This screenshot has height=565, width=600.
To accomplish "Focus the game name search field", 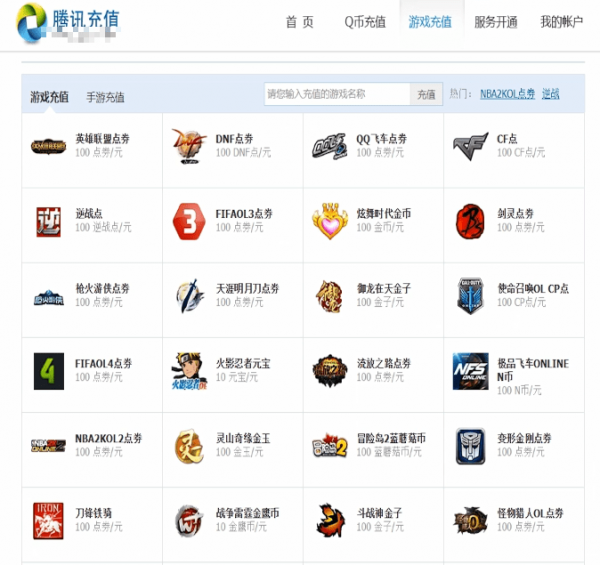I will (x=337, y=94).
